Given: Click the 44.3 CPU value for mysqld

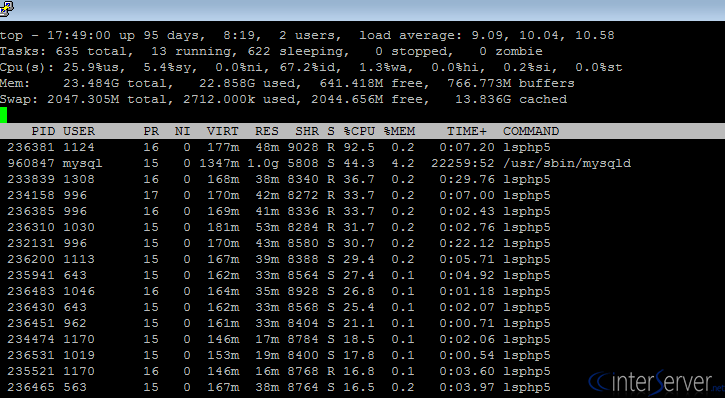Looking at the screenshot, I should (359, 163).
